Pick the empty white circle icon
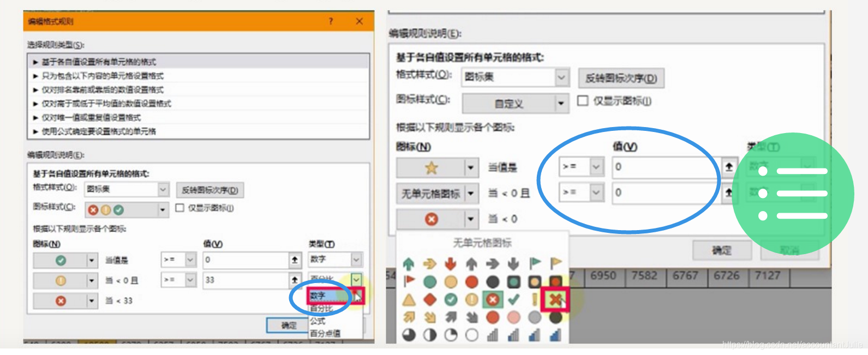Viewport: 868px width, 355px height. (x=472, y=335)
